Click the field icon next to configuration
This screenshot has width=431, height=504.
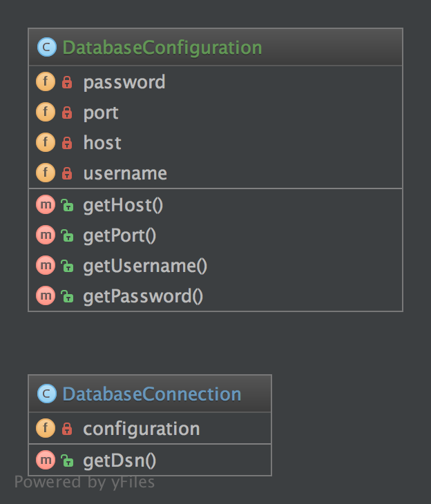(46, 429)
